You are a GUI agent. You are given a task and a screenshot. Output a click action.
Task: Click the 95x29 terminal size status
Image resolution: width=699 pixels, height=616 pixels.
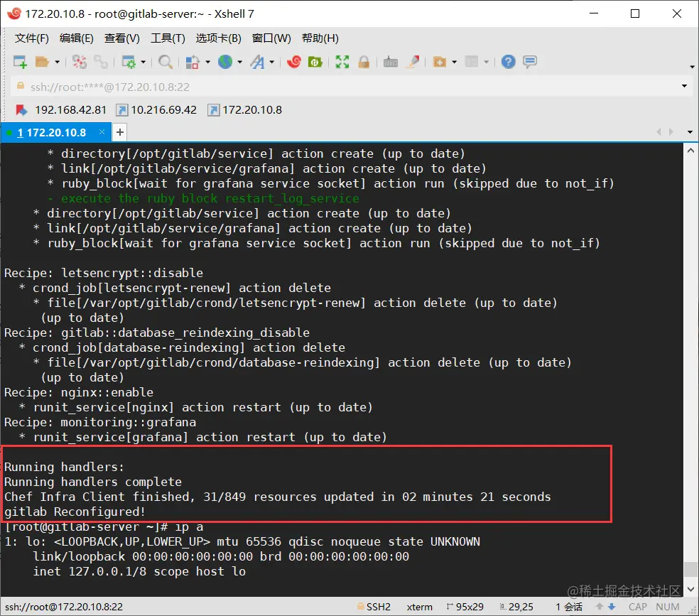pyautogui.click(x=465, y=607)
